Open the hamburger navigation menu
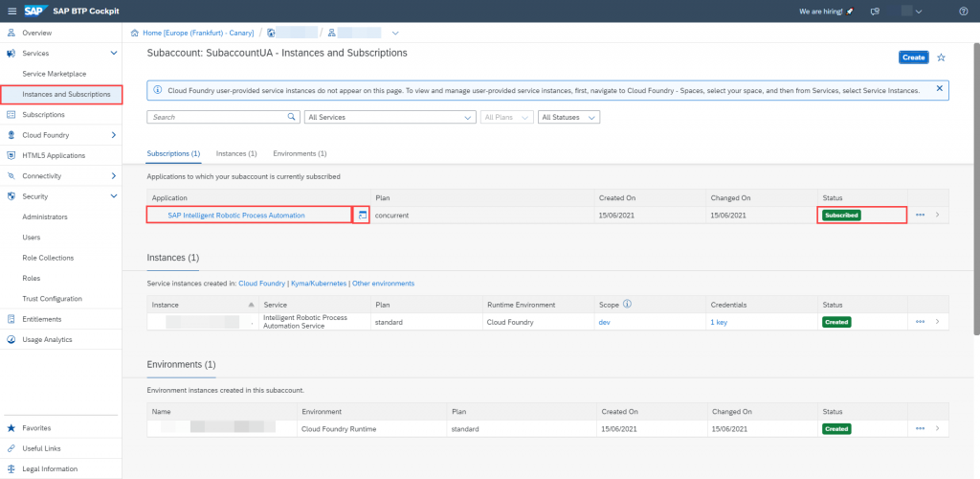 click(11, 11)
